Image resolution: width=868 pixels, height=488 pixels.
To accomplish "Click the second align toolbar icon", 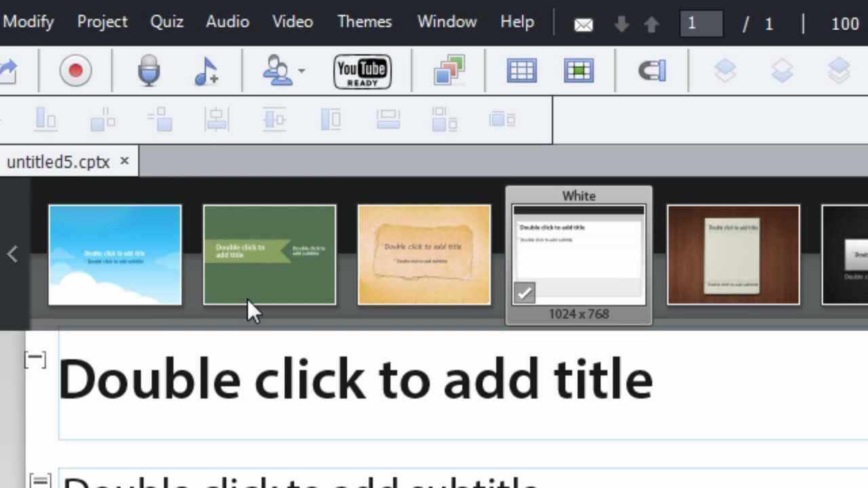I will click(x=103, y=120).
